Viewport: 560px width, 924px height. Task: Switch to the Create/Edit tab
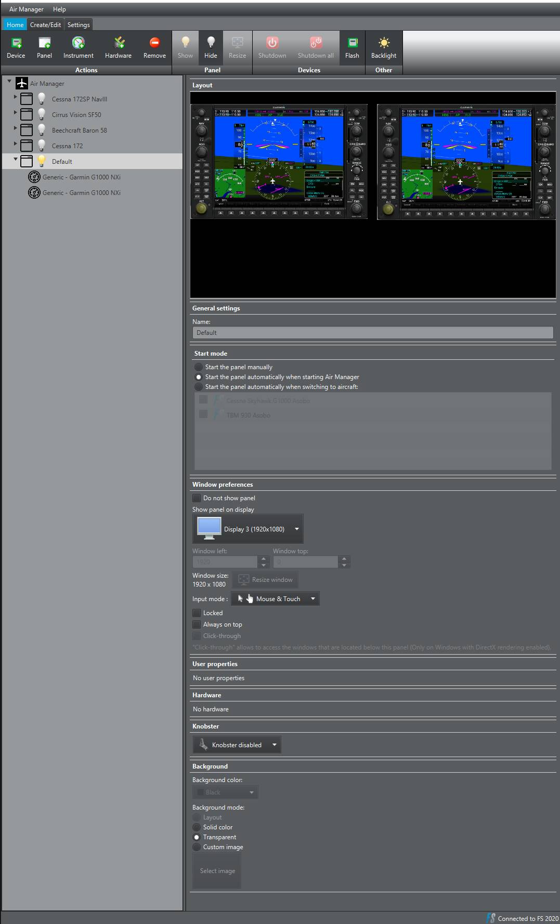tap(45, 25)
